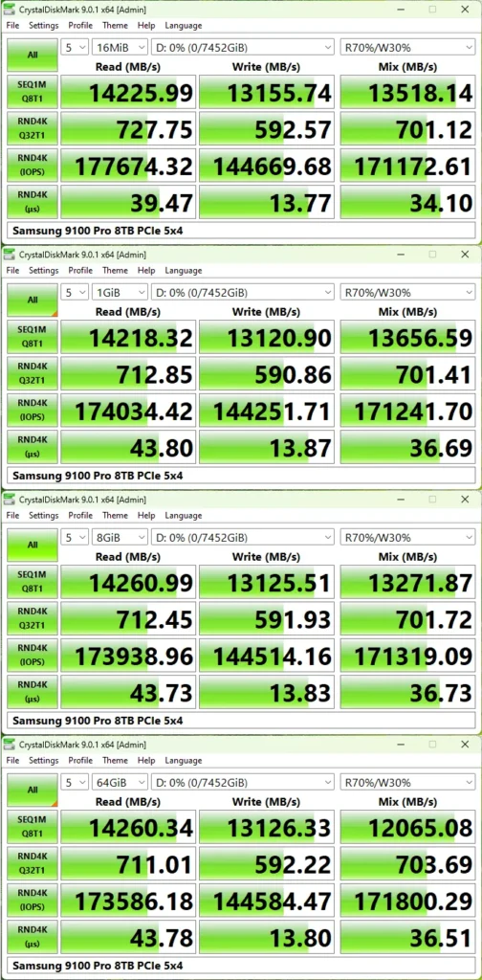The width and height of the screenshot is (482, 980).
Task: Start all tests in the 1GiB window
Action: pos(33,300)
